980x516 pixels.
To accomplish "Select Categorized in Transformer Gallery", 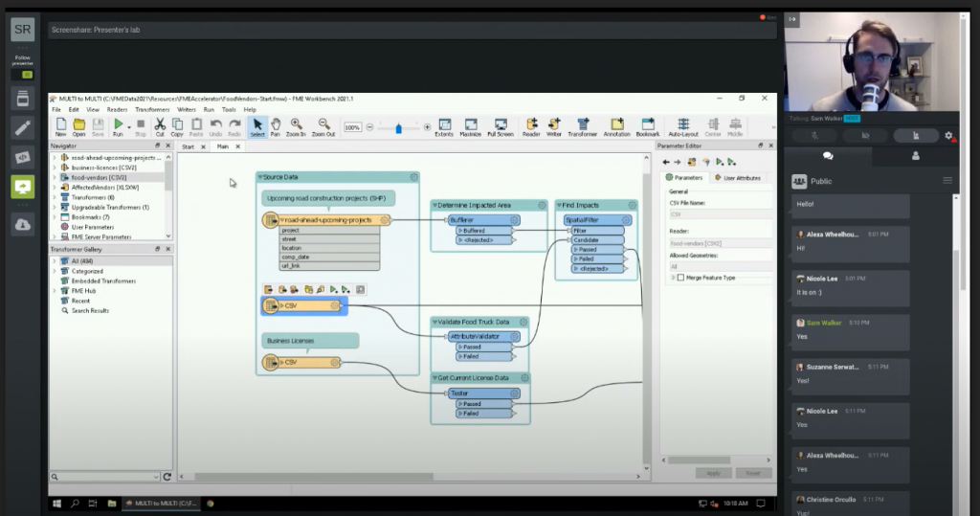I will point(87,272).
